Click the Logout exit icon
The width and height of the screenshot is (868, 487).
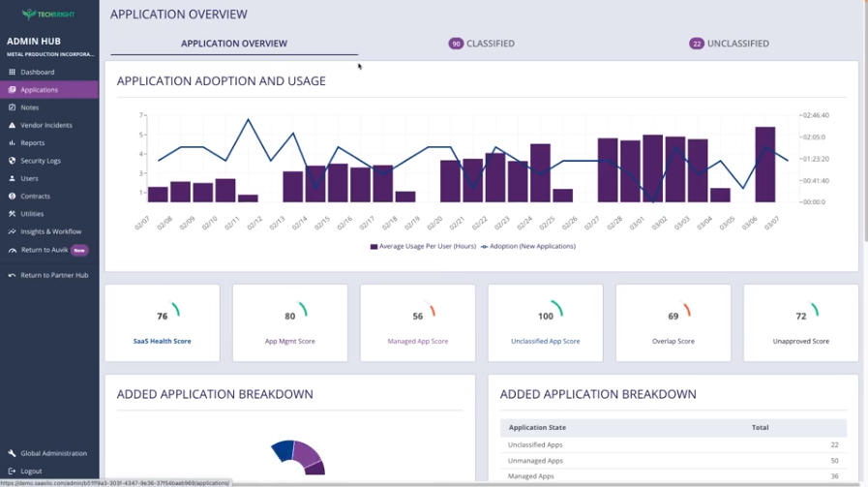(12, 471)
